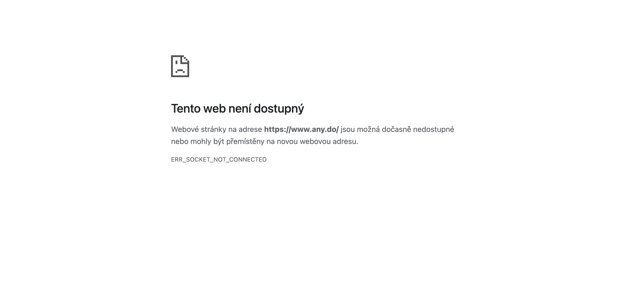Image resolution: width=644 pixels, height=292 pixels.
Task: Click the word 'stránky' in the paragraph
Action: click(214, 129)
